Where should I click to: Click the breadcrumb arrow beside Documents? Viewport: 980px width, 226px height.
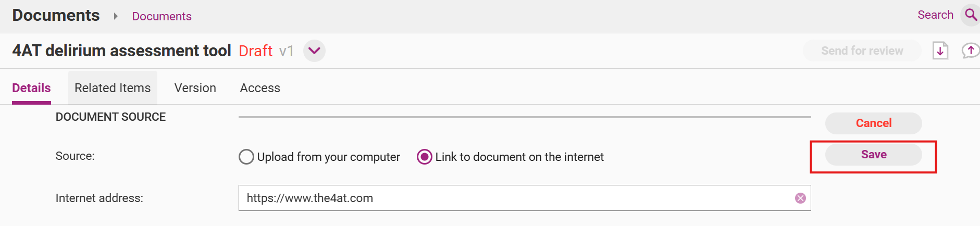[116, 16]
